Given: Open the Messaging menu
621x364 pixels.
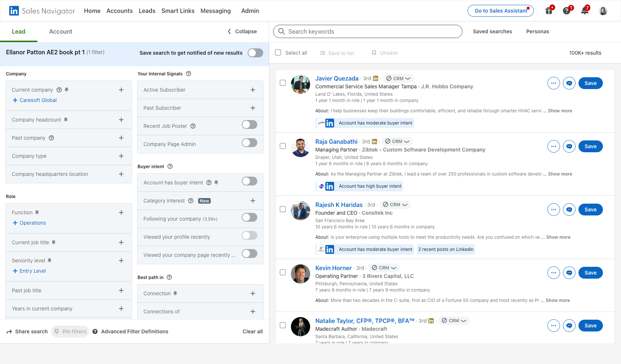Looking at the screenshot, I should pos(216,11).
